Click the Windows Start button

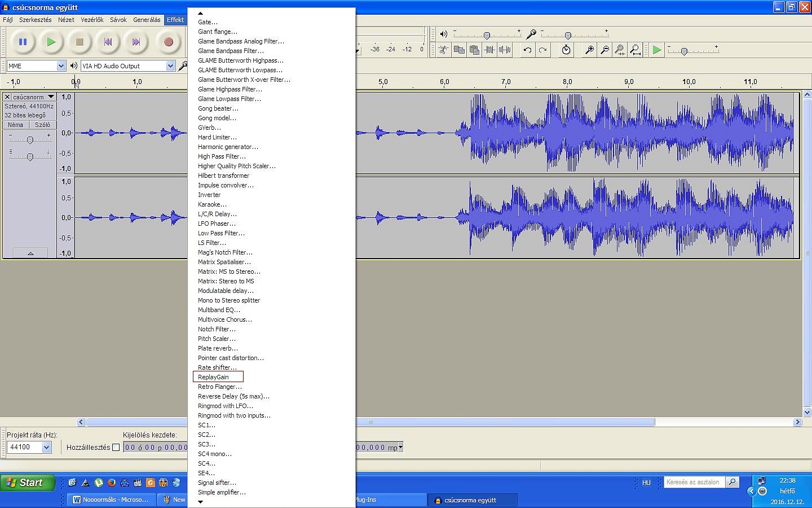coord(27,483)
